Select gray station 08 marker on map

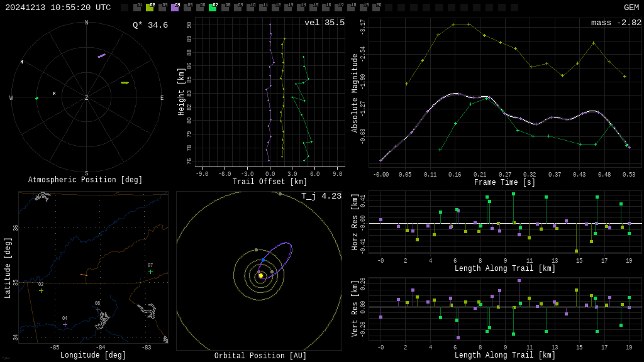[97, 309]
